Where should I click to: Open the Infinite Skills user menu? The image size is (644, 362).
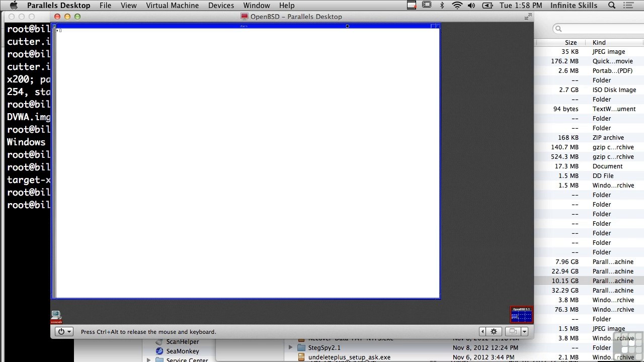coord(574,6)
